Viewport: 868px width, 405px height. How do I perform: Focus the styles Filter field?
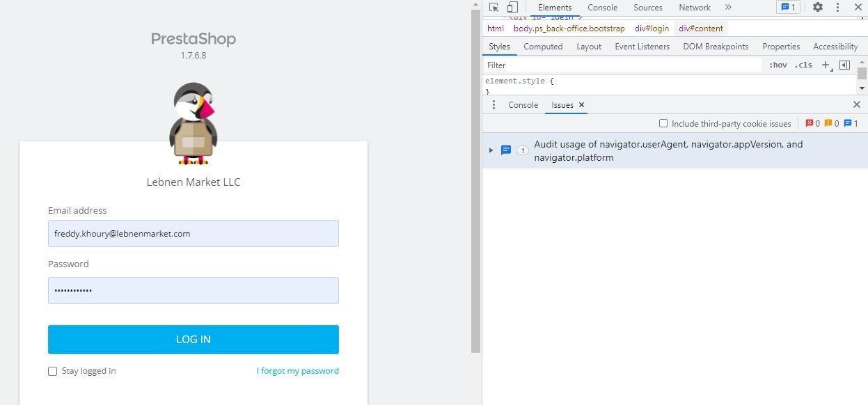pos(623,65)
